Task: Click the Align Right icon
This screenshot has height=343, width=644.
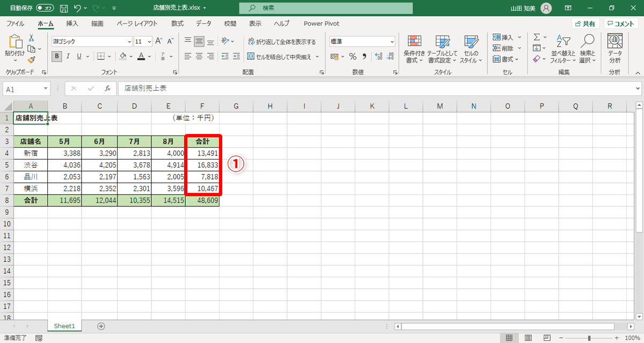Action: [210, 56]
